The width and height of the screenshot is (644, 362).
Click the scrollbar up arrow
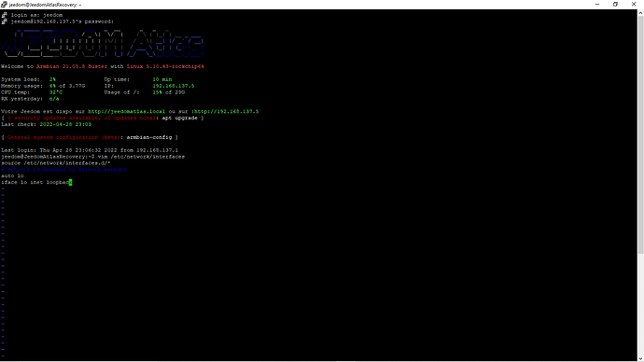coord(640,13)
